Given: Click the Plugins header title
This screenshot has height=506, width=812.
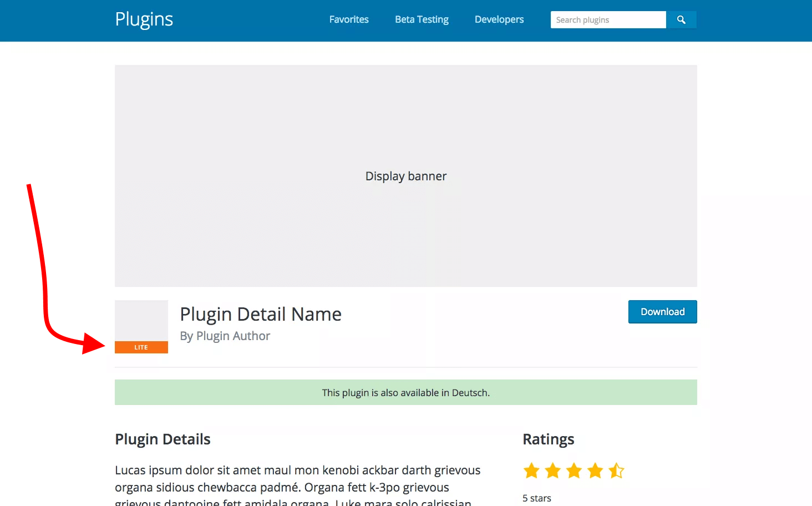Looking at the screenshot, I should coord(144,19).
